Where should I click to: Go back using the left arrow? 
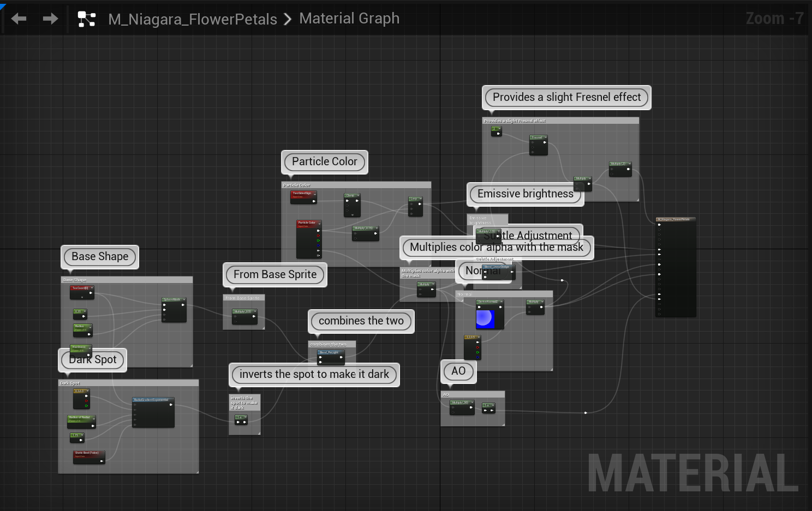[x=19, y=19]
